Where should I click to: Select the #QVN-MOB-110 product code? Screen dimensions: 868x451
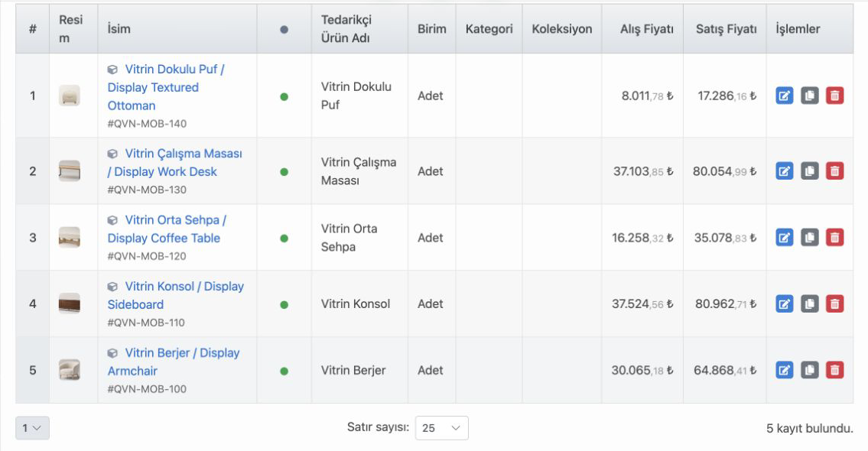[146, 322]
